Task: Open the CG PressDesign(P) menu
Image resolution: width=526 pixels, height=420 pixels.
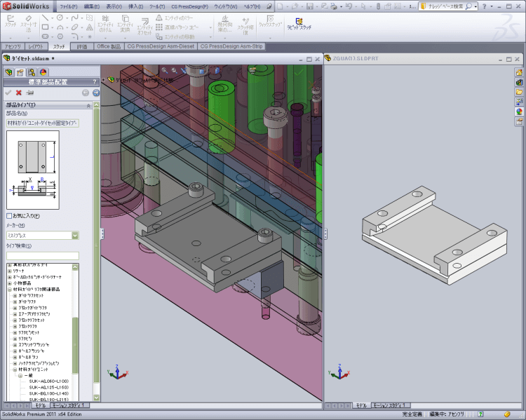Action: (189, 6)
